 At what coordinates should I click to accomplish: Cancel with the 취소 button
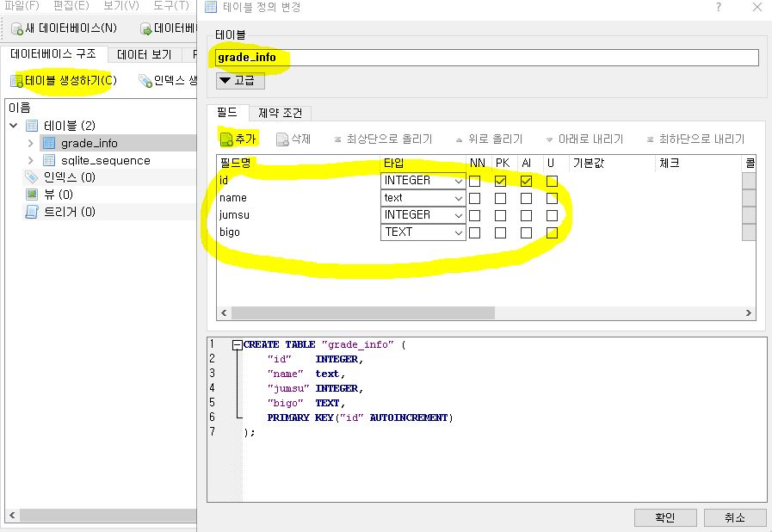point(735,517)
